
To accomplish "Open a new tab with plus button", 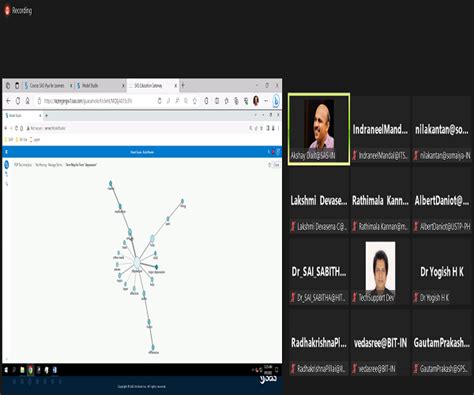I will pyautogui.click(x=183, y=86).
